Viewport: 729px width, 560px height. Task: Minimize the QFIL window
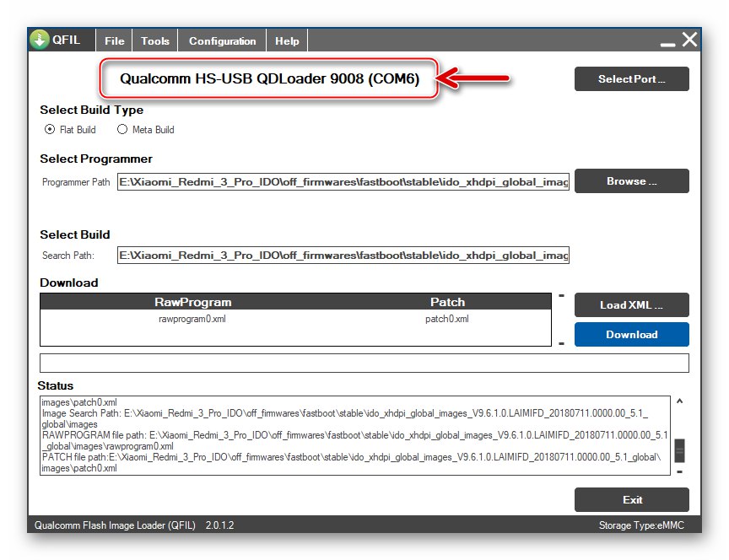(667, 45)
